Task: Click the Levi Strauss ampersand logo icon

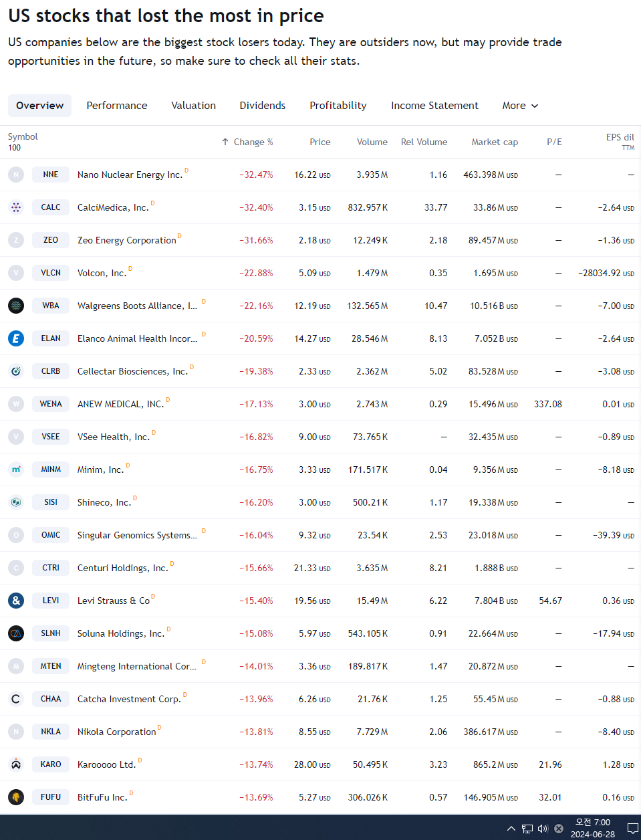Action: click(x=16, y=601)
